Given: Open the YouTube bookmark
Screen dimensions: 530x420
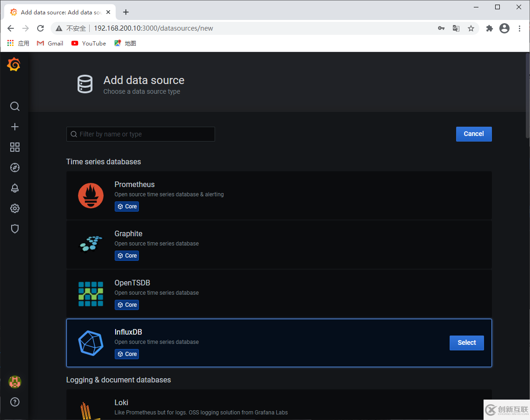Looking at the screenshot, I should [x=89, y=43].
